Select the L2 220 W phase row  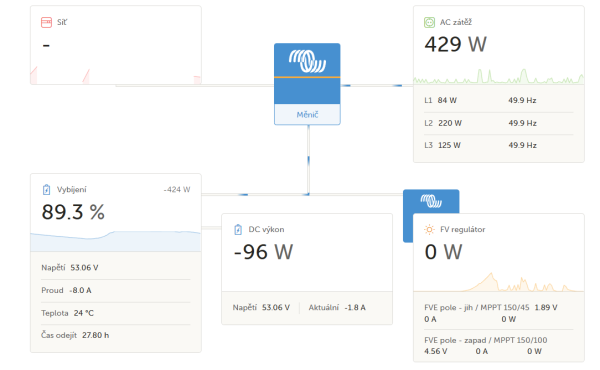click(499, 123)
